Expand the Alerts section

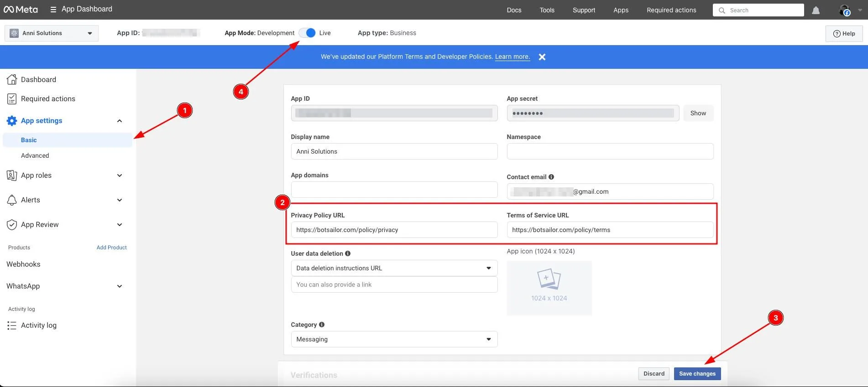coord(120,200)
